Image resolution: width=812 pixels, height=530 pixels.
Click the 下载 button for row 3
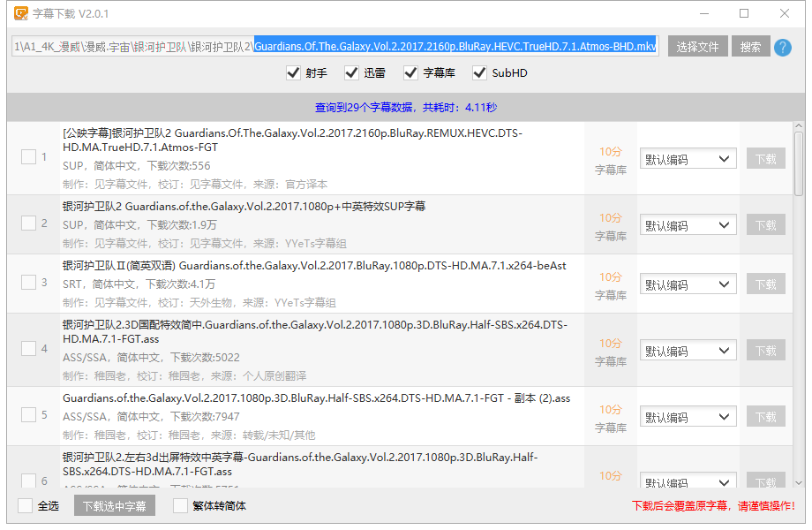coord(766,284)
